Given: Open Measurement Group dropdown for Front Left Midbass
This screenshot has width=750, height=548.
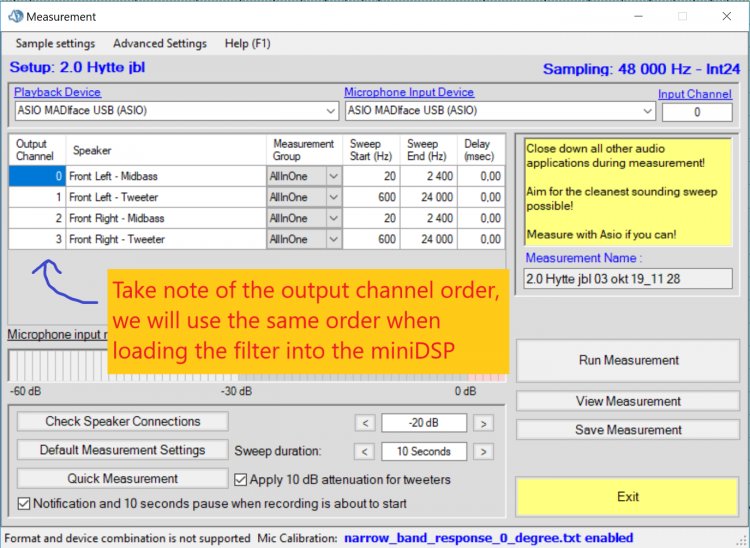Looking at the screenshot, I should click(333, 177).
